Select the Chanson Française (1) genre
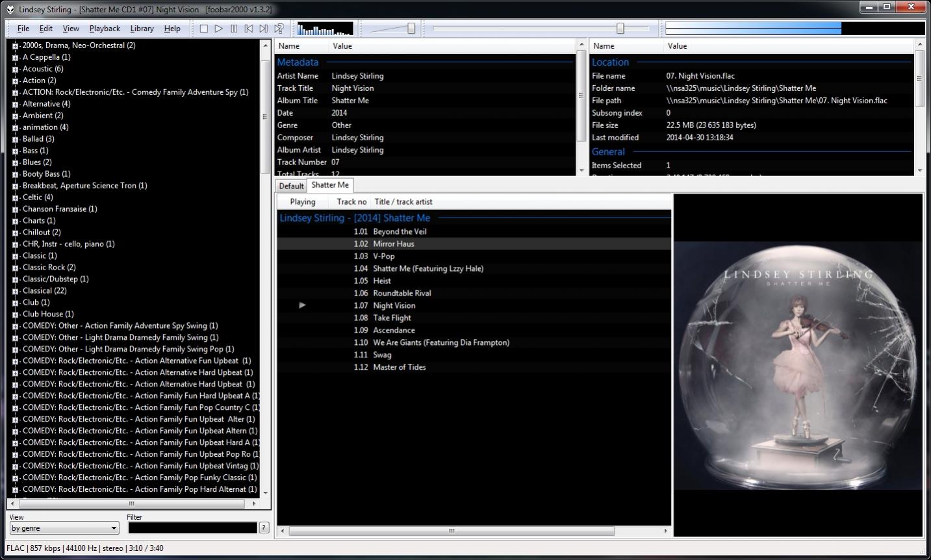 pos(60,209)
